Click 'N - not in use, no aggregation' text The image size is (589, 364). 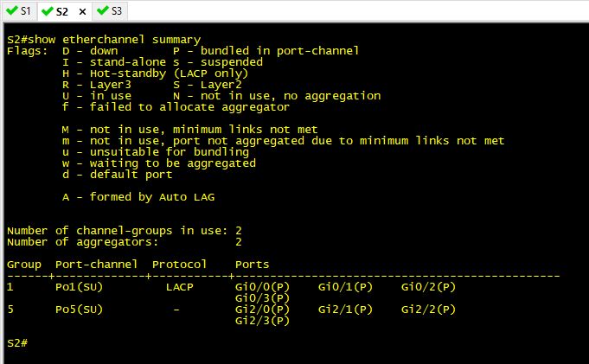point(277,96)
